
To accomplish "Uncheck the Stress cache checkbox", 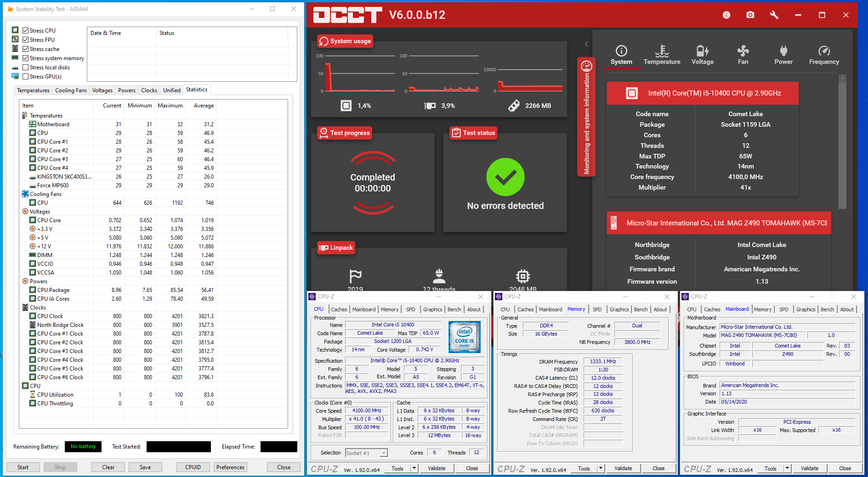I will click(x=26, y=49).
